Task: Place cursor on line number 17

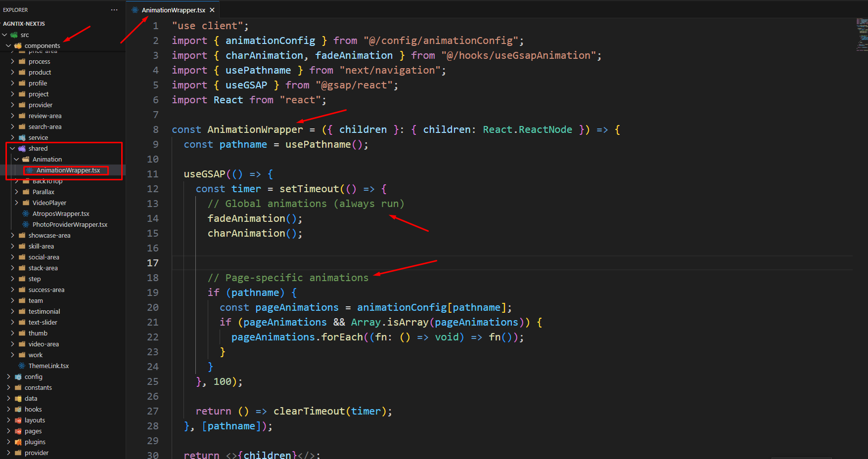Action: coord(153,263)
